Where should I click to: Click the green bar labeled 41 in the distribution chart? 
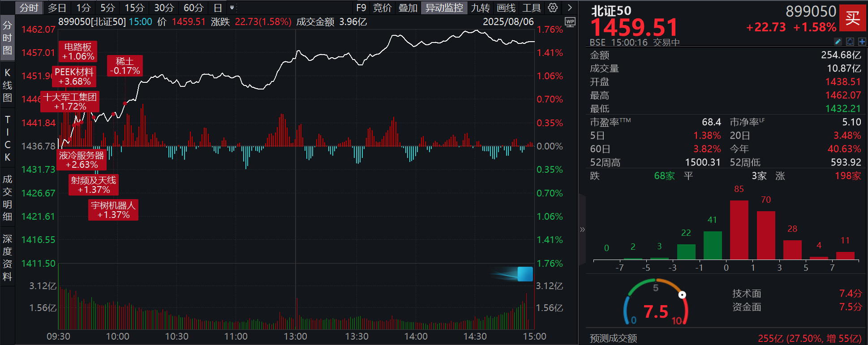(713, 245)
